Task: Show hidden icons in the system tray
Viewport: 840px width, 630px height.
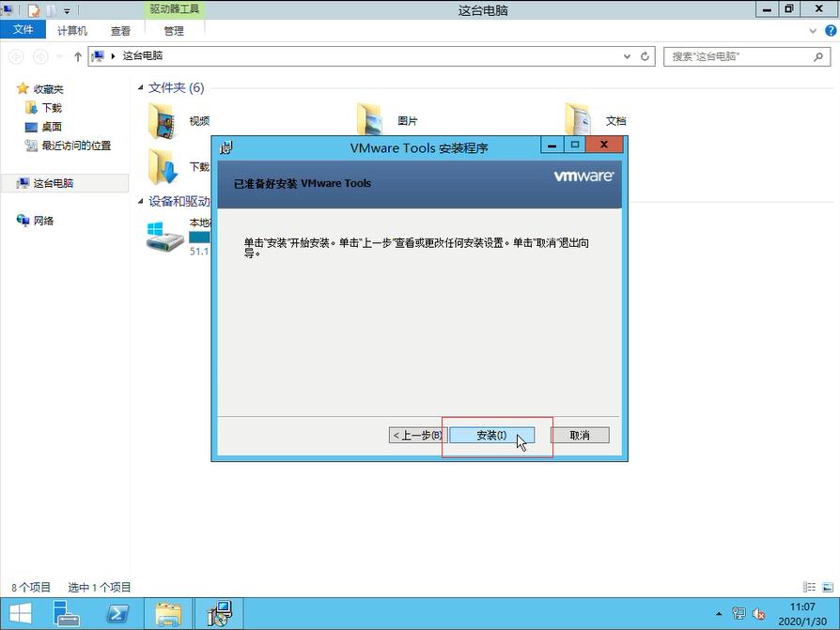Action: coord(719,614)
